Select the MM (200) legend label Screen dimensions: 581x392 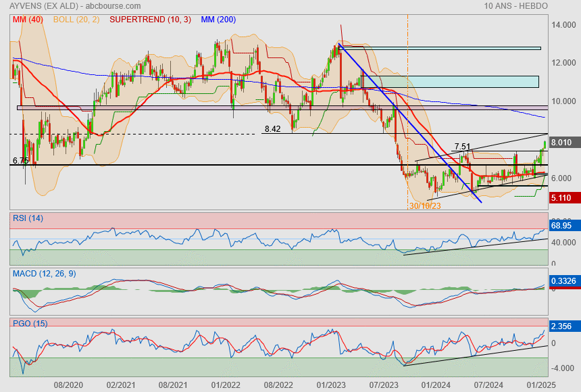click(218, 20)
